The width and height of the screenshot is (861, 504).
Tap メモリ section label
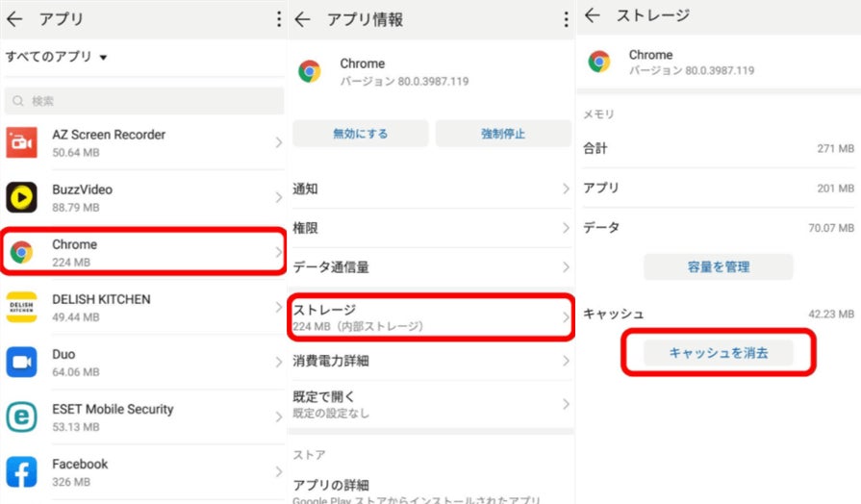click(x=598, y=114)
